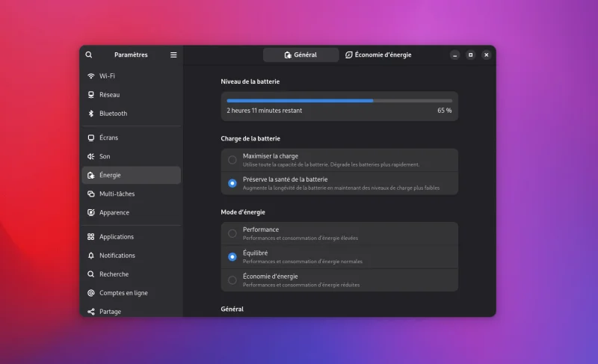Viewport: 598px width, 364px height.
Task: Click 'Charge de la batterie' heading
Action: [x=250, y=139]
